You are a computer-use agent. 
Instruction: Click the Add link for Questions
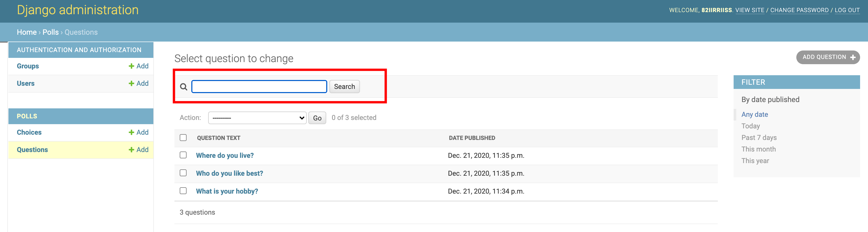point(139,150)
